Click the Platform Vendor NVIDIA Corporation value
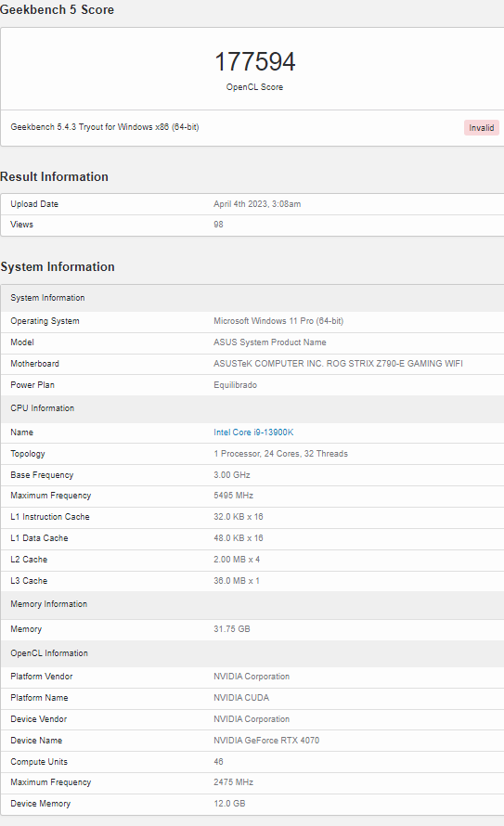504x826 pixels. (x=252, y=677)
